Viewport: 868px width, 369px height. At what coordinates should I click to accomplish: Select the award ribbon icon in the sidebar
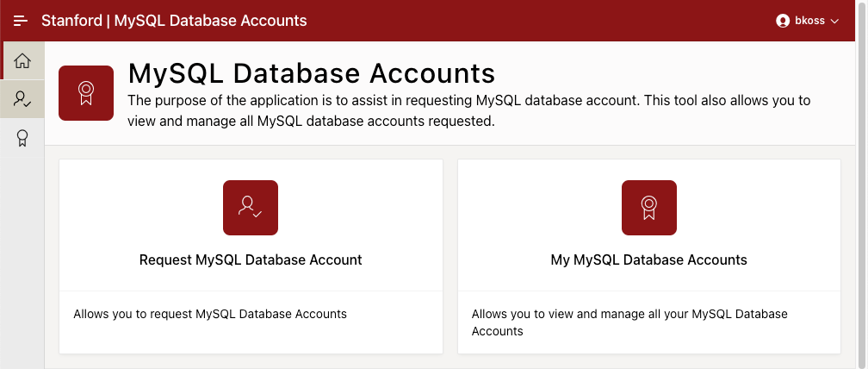click(x=22, y=138)
